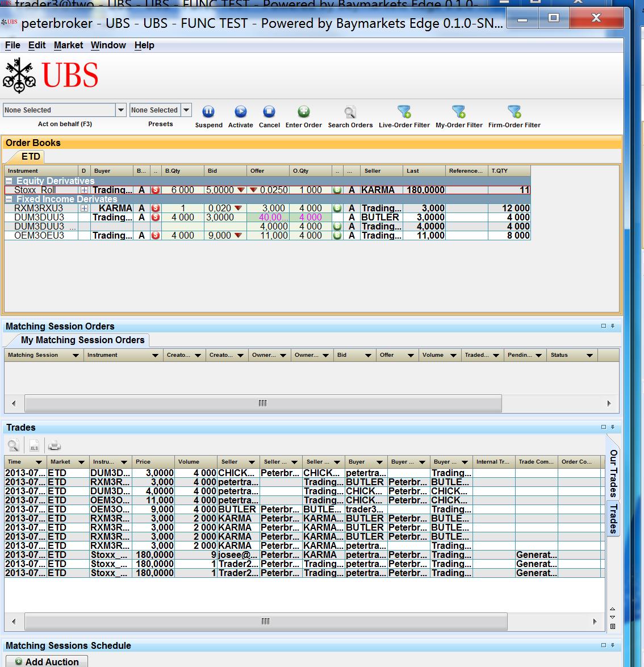Collapse the Equity Derivatives group
The height and width of the screenshot is (667, 644).
[9, 181]
